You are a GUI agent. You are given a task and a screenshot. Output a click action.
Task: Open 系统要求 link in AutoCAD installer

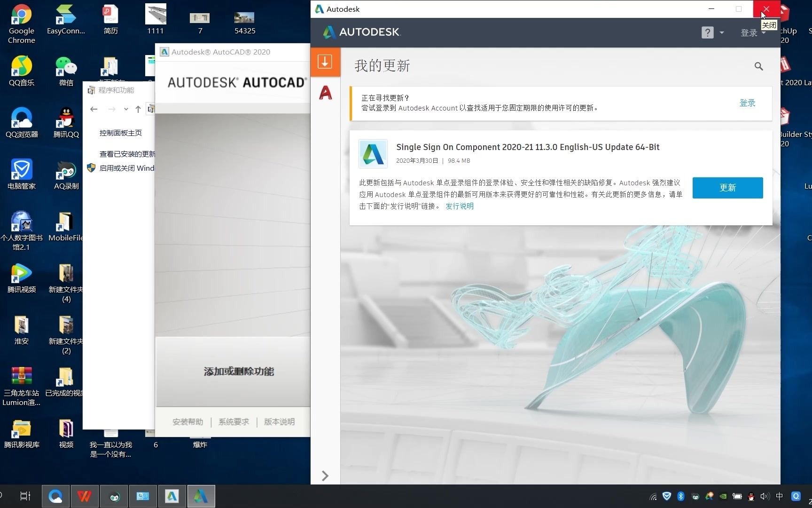[234, 422]
